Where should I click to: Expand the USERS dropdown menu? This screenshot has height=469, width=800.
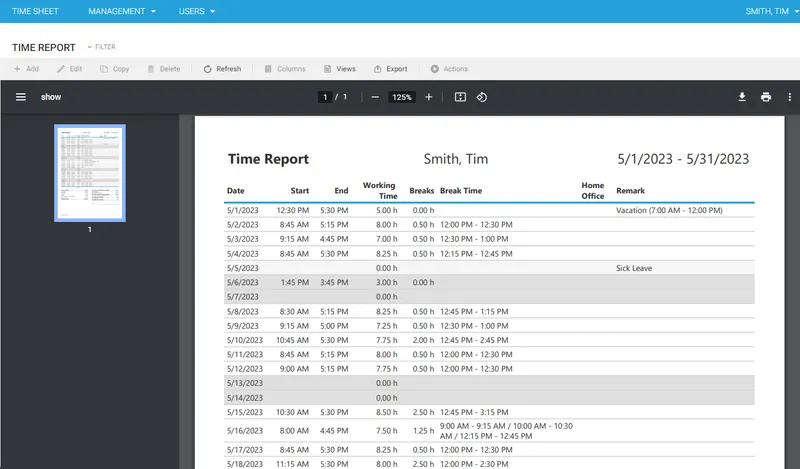pyautogui.click(x=197, y=11)
